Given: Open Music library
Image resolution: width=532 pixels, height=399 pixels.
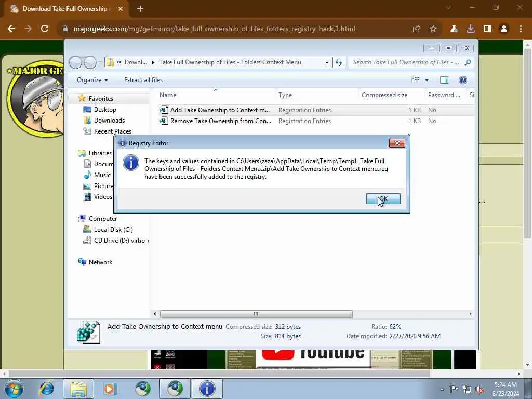Looking at the screenshot, I should [x=102, y=175].
